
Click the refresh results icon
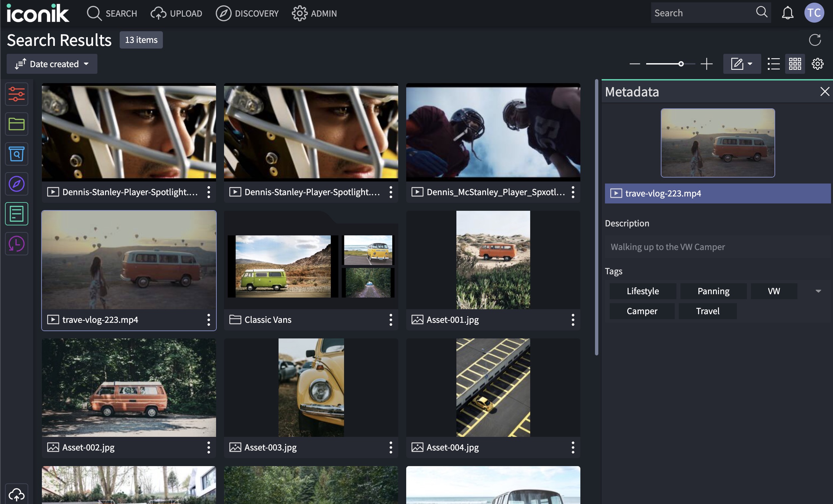[x=815, y=40]
